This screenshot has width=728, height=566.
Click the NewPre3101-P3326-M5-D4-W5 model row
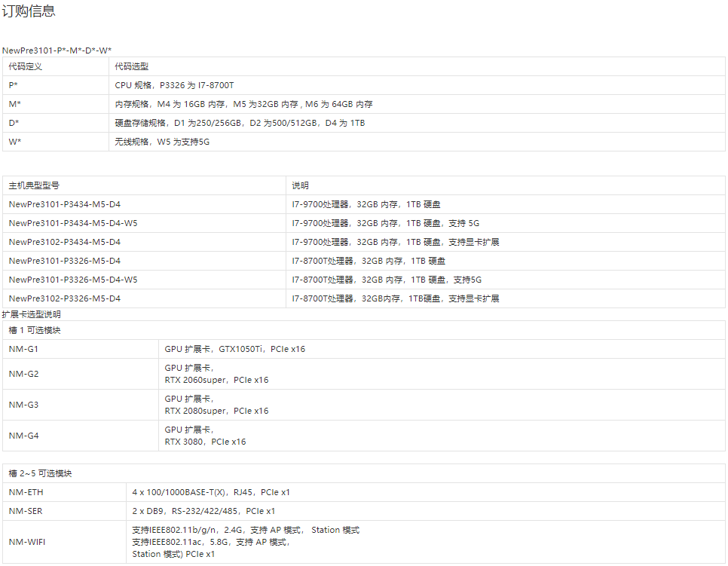tap(73, 280)
